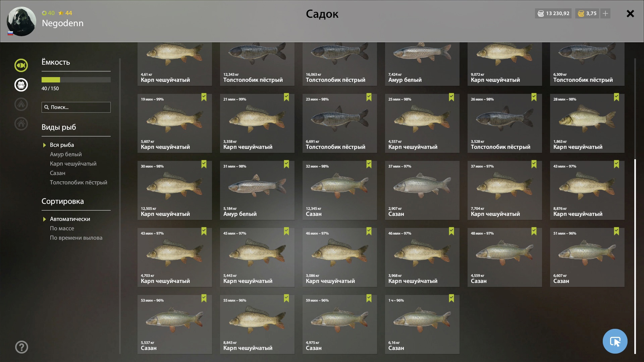Select Автоматически sorting option
The image size is (644, 362).
click(x=70, y=219)
